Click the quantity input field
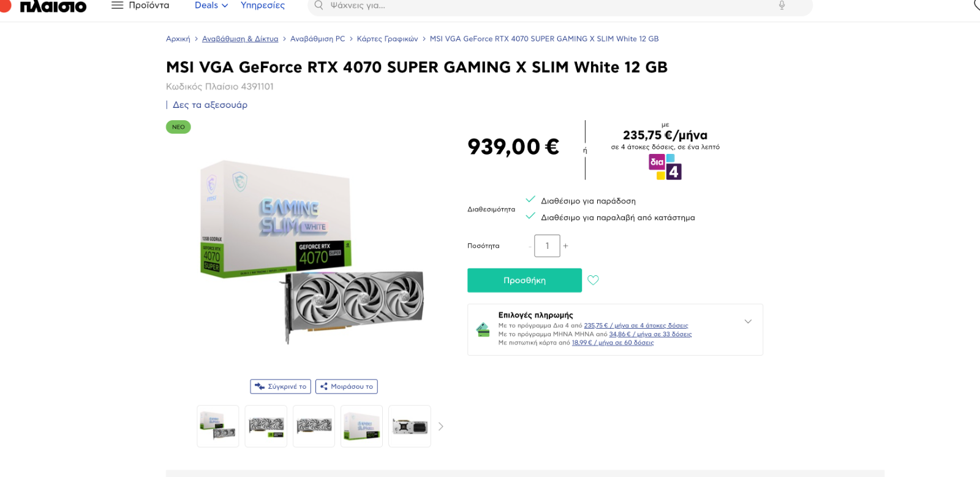Viewport: 980px width, 477px height. pos(547,246)
